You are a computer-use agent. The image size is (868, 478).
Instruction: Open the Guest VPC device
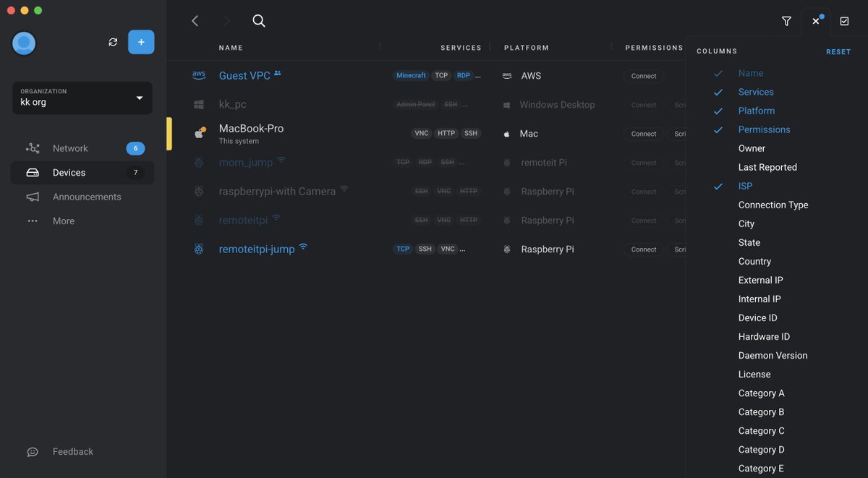(244, 76)
